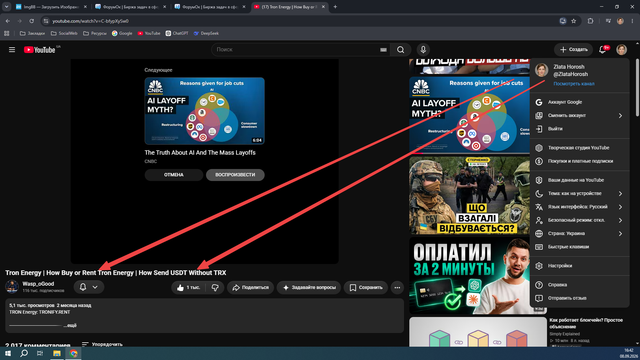Like the video with thumbs up
640x360 pixels.
pyautogui.click(x=188, y=287)
